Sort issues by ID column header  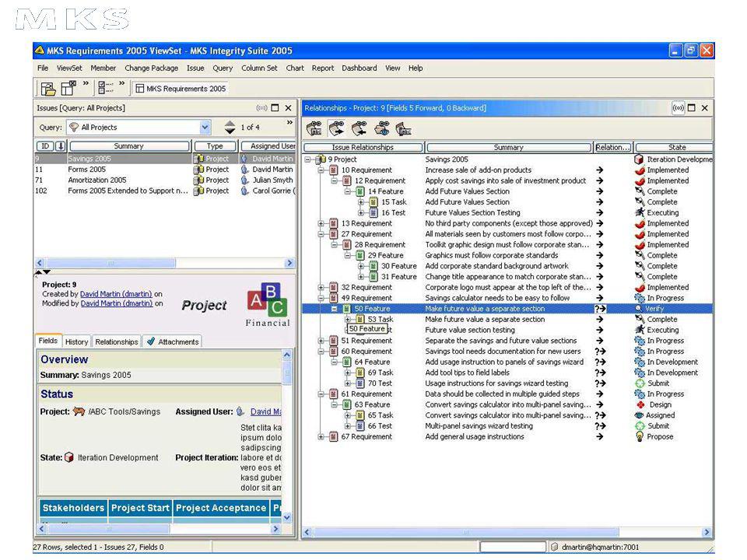(x=45, y=146)
